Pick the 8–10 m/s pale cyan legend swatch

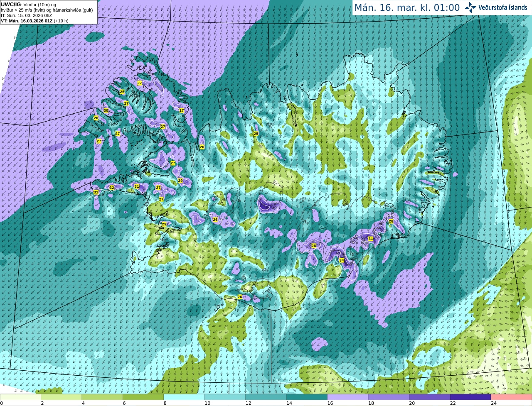185,397
